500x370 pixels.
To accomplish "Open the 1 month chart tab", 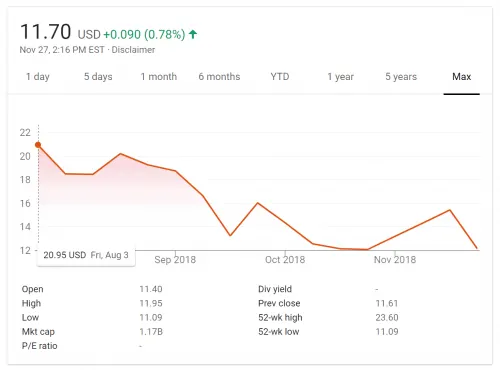I will (x=159, y=77).
